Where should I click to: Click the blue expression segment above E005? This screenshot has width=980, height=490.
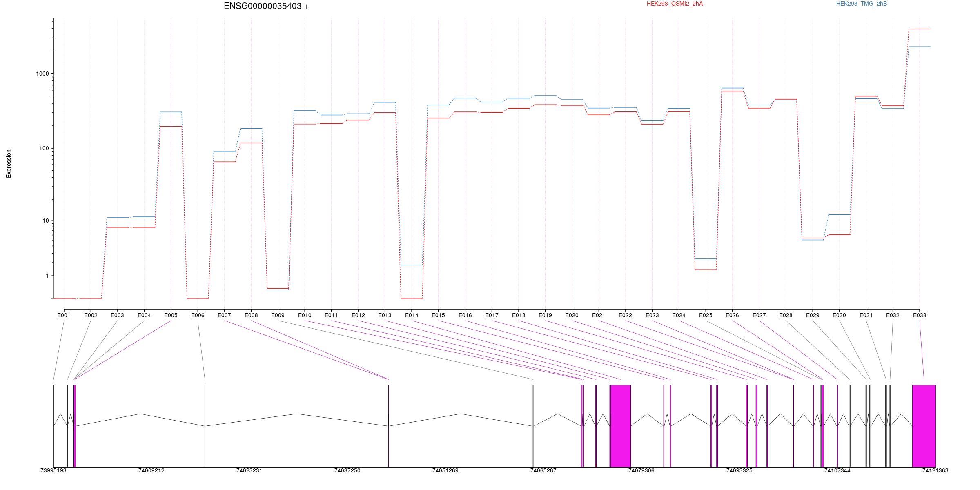[171, 112]
